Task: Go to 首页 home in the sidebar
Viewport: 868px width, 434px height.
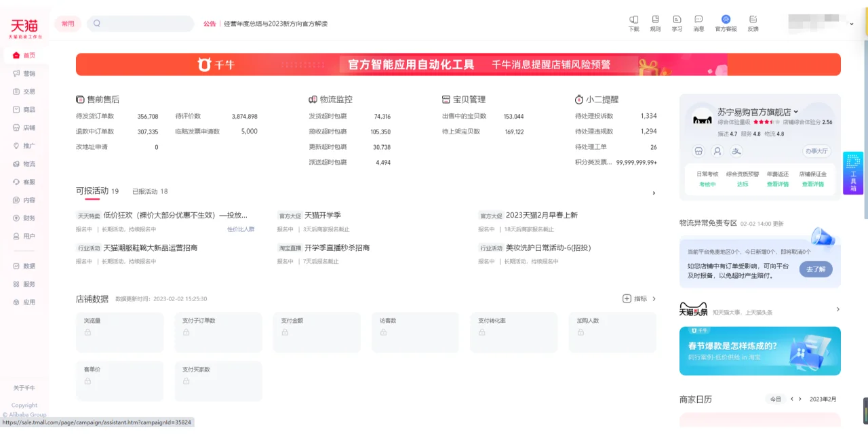Action: 24,55
